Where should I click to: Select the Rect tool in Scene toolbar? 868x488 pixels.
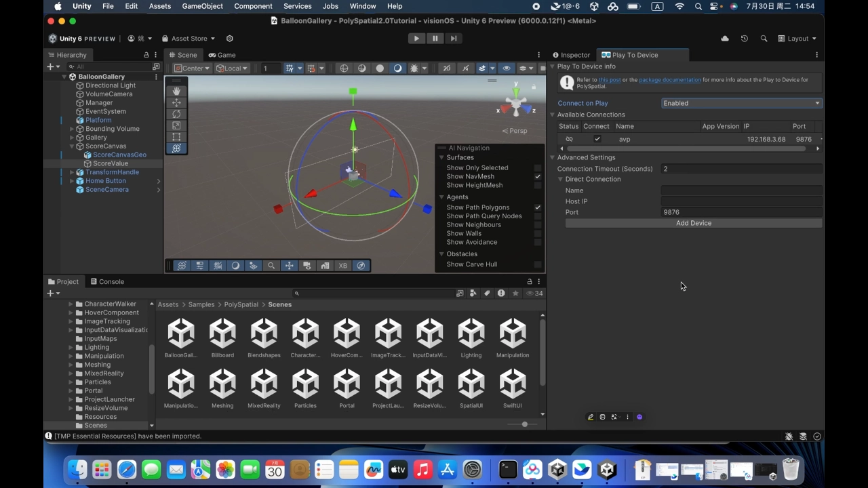pos(176,137)
